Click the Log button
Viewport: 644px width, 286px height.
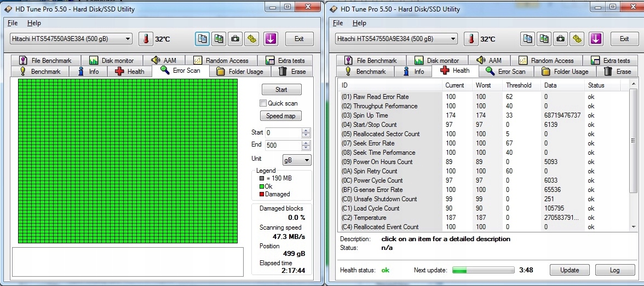[615, 270]
